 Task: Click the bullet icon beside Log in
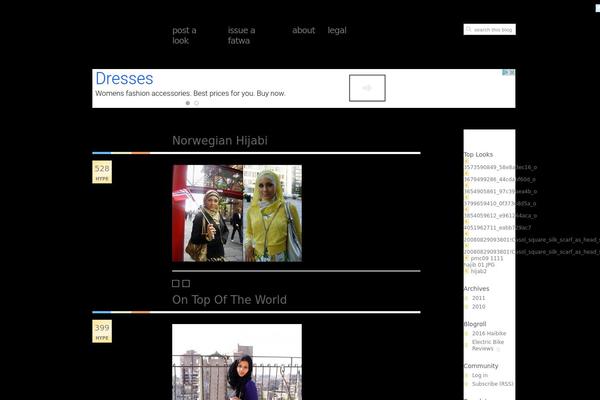[x=466, y=376]
